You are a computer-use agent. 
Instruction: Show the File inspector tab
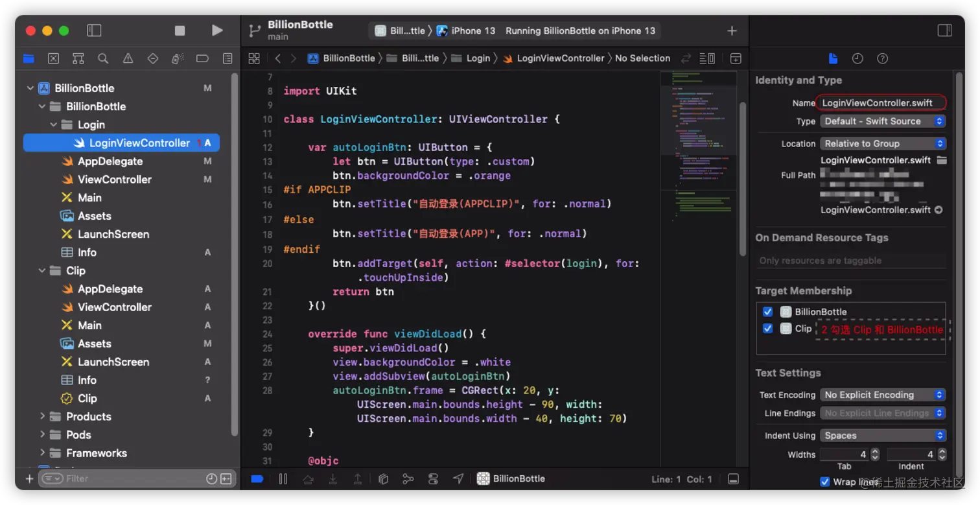coord(834,58)
